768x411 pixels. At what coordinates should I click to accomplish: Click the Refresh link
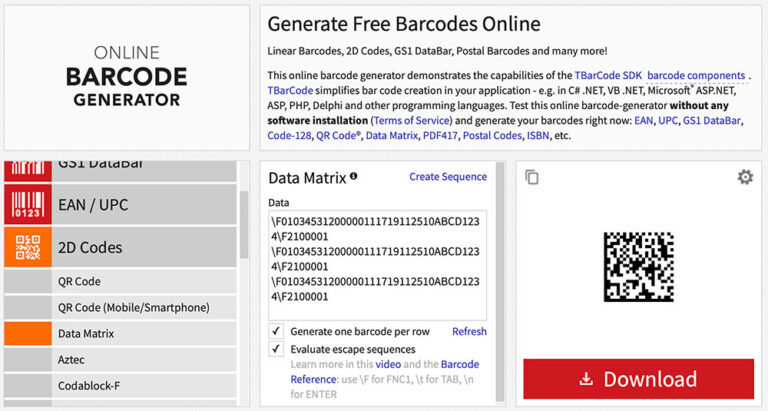pos(469,331)
